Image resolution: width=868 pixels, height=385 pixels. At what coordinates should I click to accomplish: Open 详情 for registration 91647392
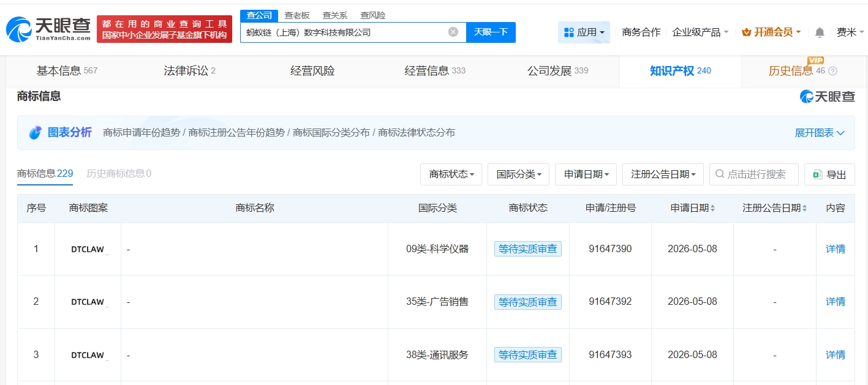836,302
